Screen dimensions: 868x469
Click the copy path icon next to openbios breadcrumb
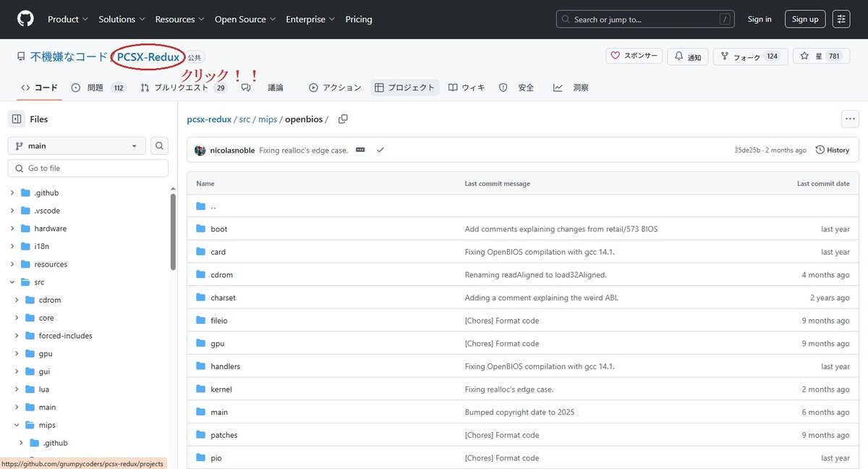pyautogui.click(x=343, y=119)
